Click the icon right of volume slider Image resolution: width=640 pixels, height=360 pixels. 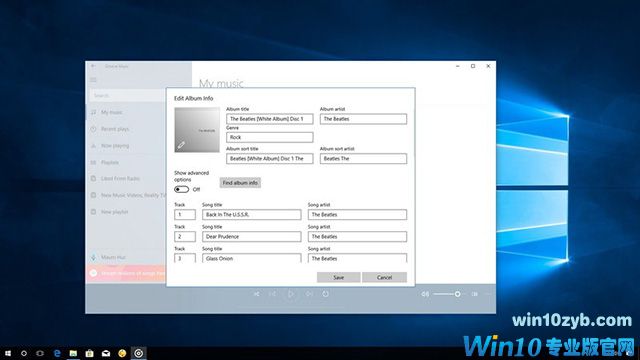[x=474, y=294]
